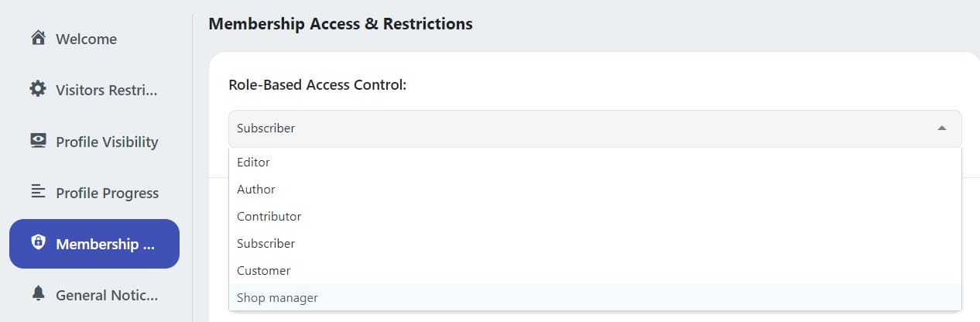Viewport: 980px width, 322px height.
Task: Switch to the Profile Visibility tab
Action: click(106, 142)
